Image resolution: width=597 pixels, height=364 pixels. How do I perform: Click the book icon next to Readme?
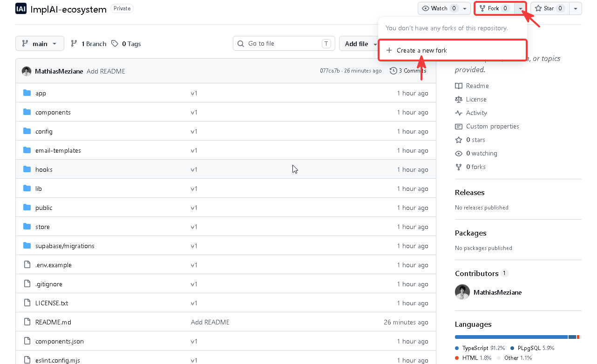pos(459,86)
